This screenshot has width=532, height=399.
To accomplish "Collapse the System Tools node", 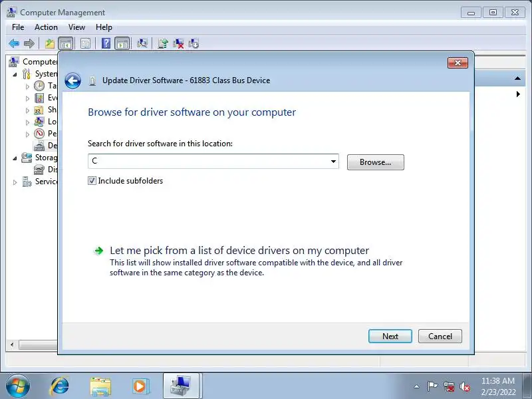I will tap(15, 74).
